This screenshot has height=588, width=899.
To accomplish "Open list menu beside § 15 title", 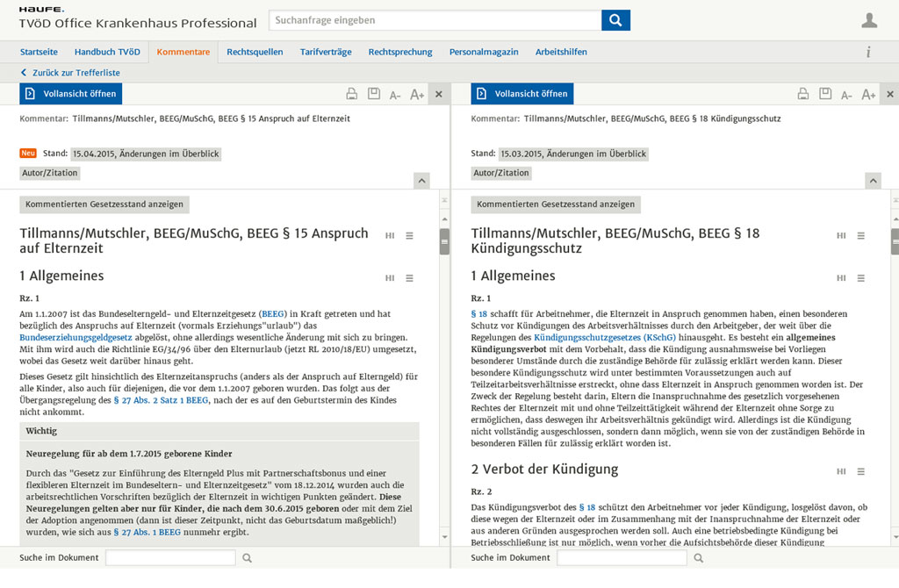I will pyautogui.click(x=409, y=235).
